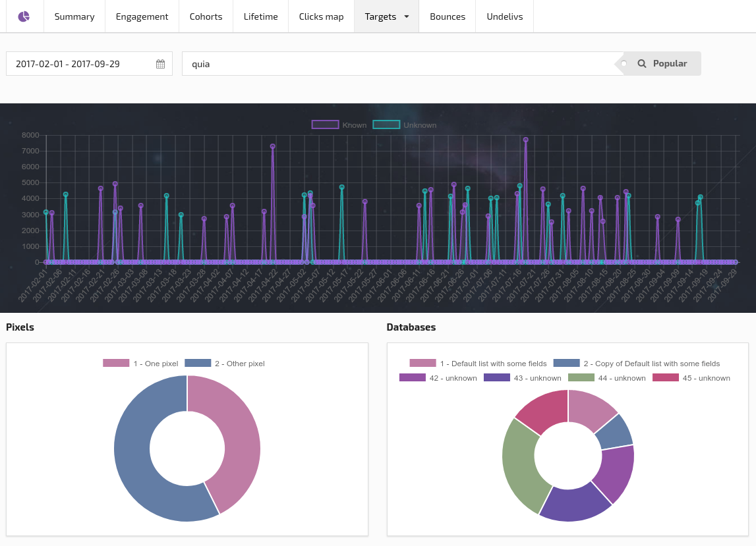Image resolution: width=756 pixels, height=546 pixels.
Task: Switch to the Undelivs tab
Action: coord(504,16)
